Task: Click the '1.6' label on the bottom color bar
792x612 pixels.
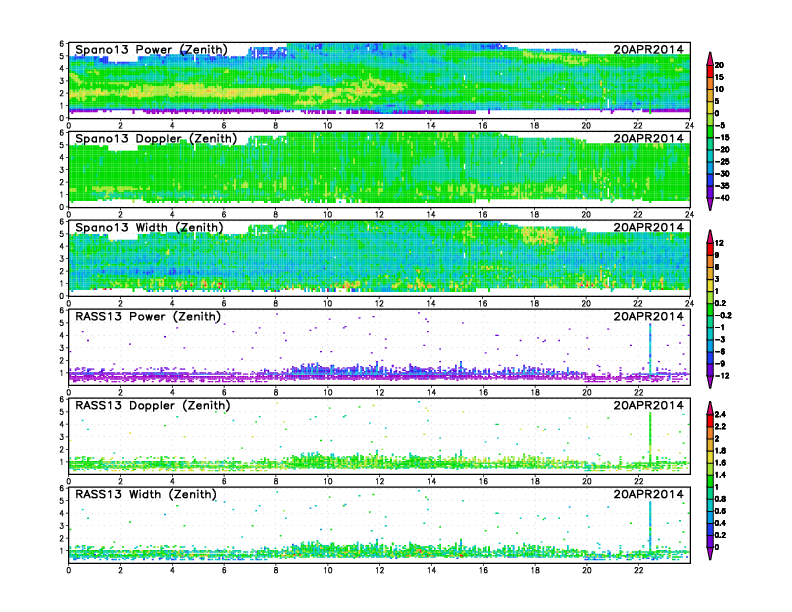Action: tap(721, 463)
